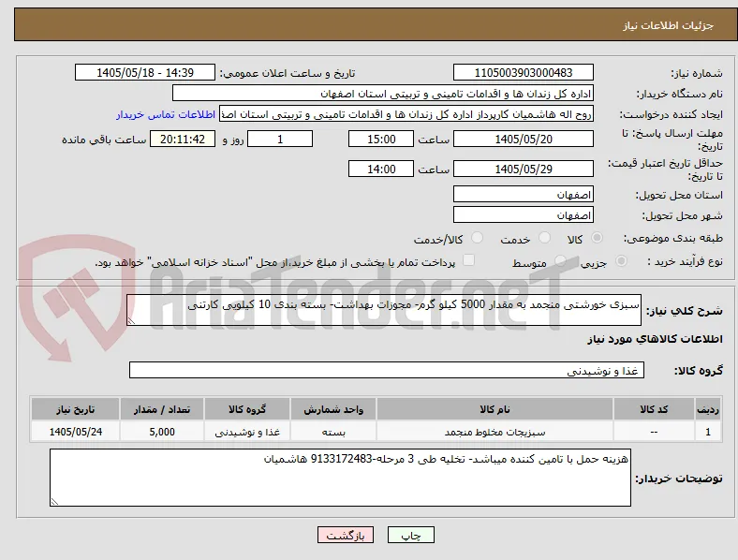Click the general need description textarea
This screenshot has height=560, width=738.
pos(384,310)
